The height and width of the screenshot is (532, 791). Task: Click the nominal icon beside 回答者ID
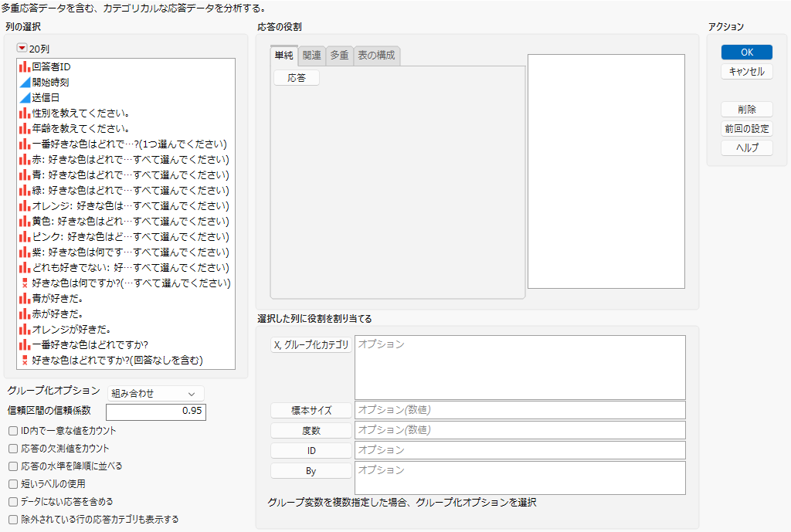[24, 66]
